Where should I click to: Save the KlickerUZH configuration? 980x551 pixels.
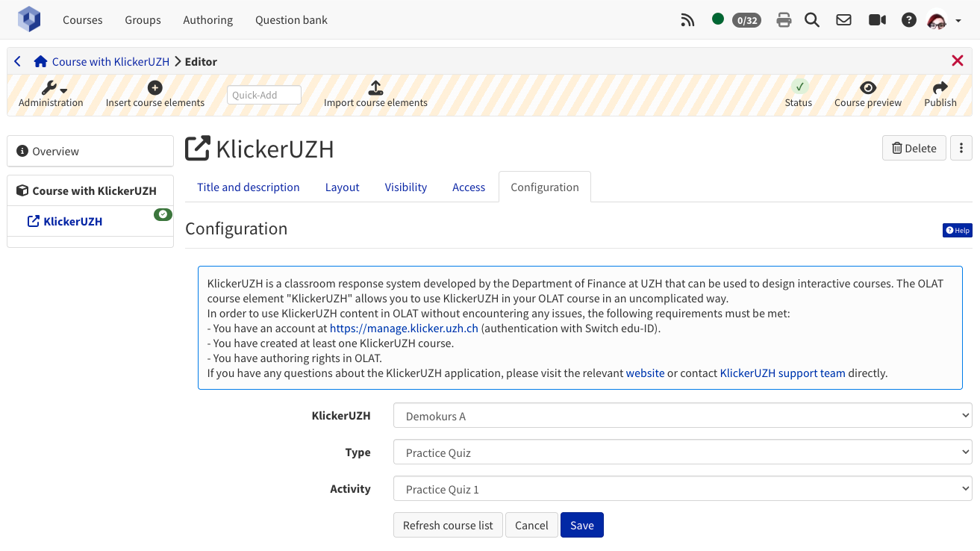pos(581,525)
